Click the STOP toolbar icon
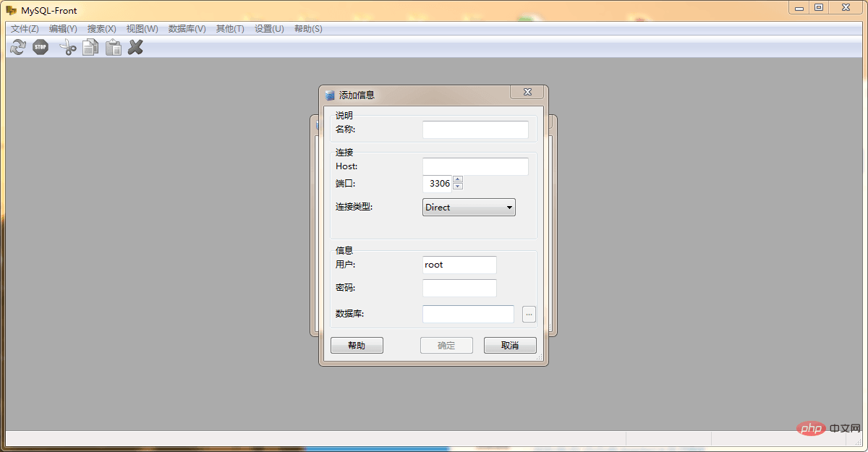Screen dimensions: 868x452 (x=41, y=48)
